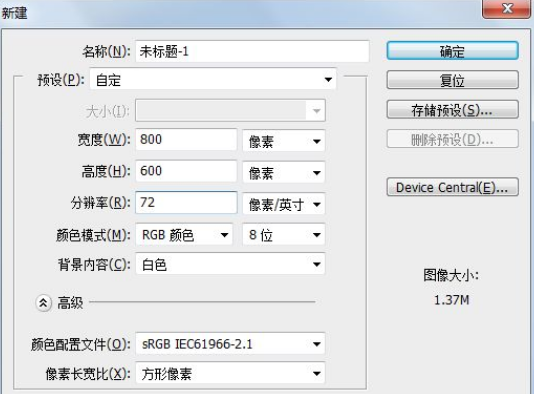Click the 宽度 field showing 800
This screenshot has height=394, width=534.
(x=186, y=139)
